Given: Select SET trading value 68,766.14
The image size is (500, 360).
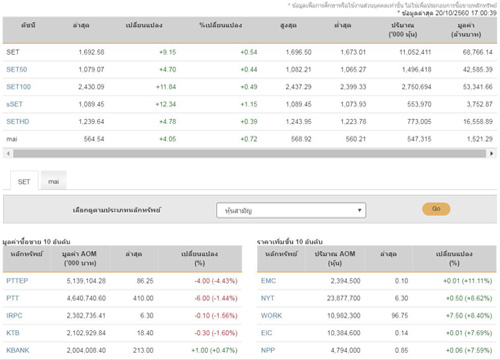Looking at the screenshot, I should 477,52.
